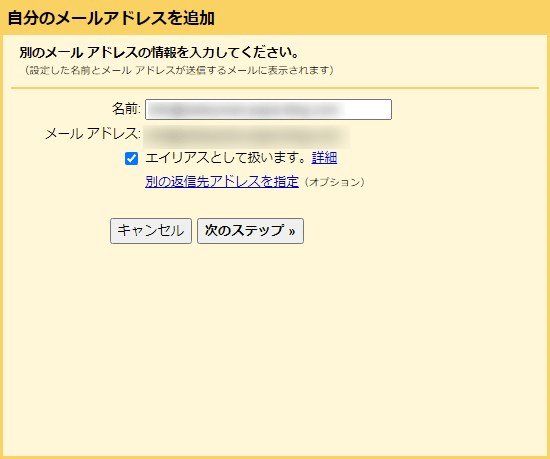The image size is (550, 459).
Task: Click the 別のメール アドレスの情報を入力してください heading
Action: pyautogui.click(x=159, y=53)
